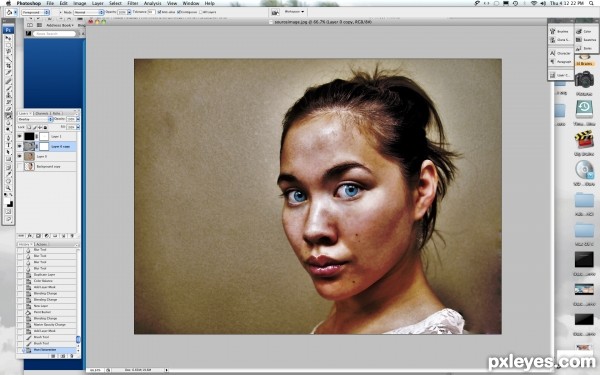
Task: Open the layer Opacity arrow in Layers panel
Action: click(x=78, y=119)
